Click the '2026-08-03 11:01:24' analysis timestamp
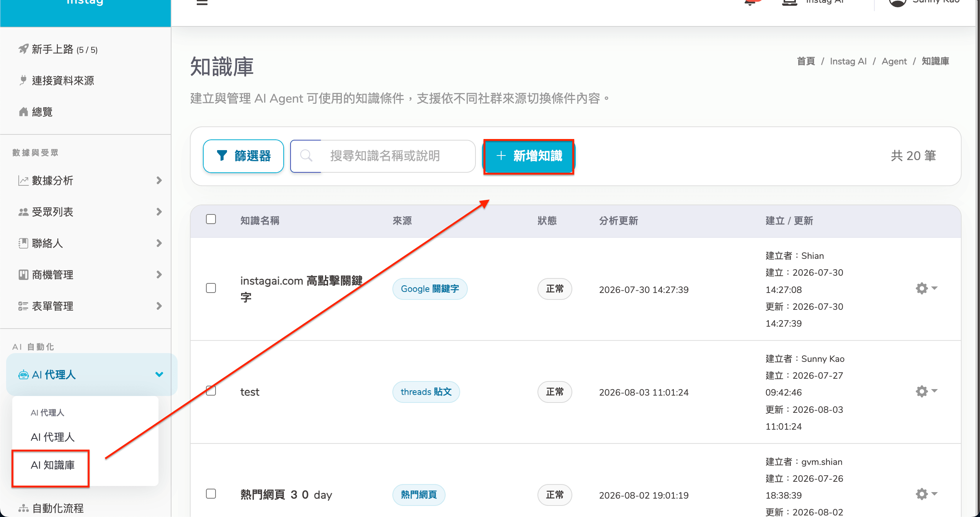This screenshot has height=517, width=980. pyautogui.click(x=644, y=392)
